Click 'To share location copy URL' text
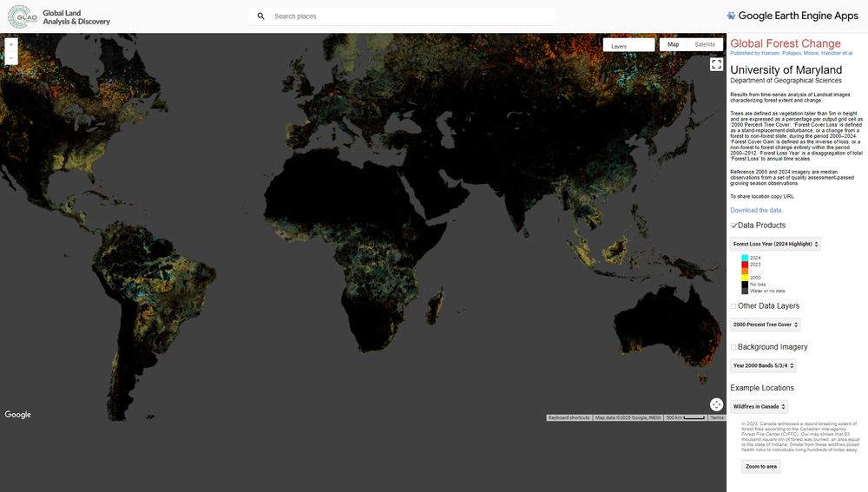The height and width of the screenshot is (492, 868). 762,196
